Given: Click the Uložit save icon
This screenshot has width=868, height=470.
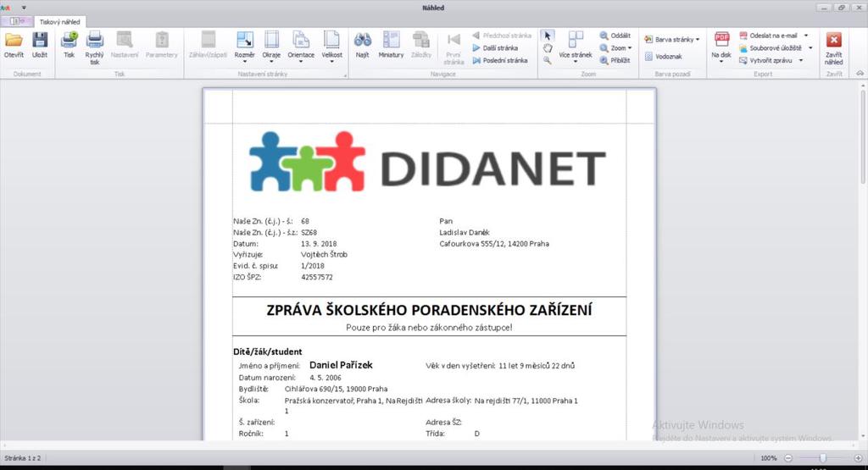Looking at the screenshot, I should (x=40, y=41).
